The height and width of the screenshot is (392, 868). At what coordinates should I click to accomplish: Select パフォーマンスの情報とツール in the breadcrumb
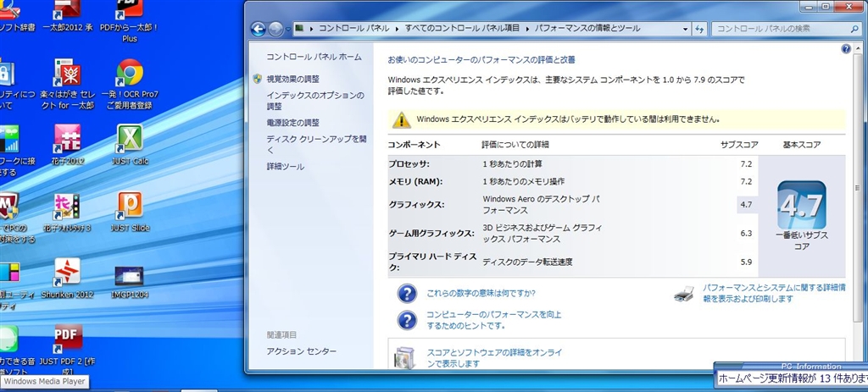(587, 28)
